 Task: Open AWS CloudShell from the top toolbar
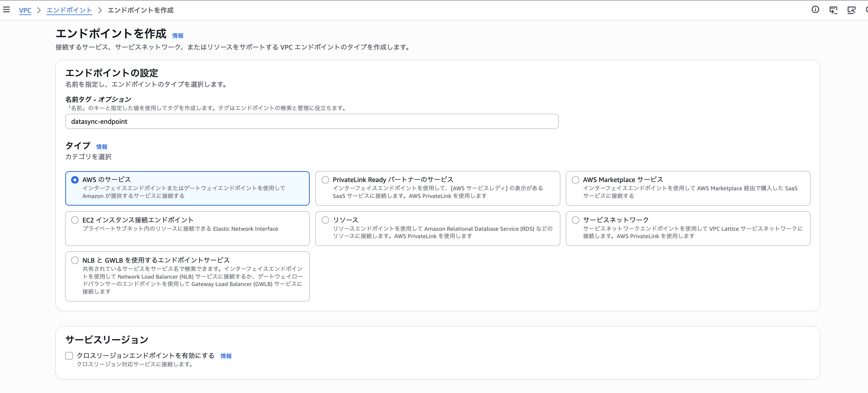(834, 10)
